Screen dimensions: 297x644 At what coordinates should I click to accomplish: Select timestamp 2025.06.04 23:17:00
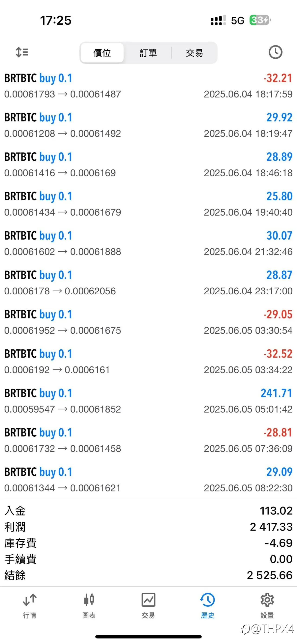(248, 291)
